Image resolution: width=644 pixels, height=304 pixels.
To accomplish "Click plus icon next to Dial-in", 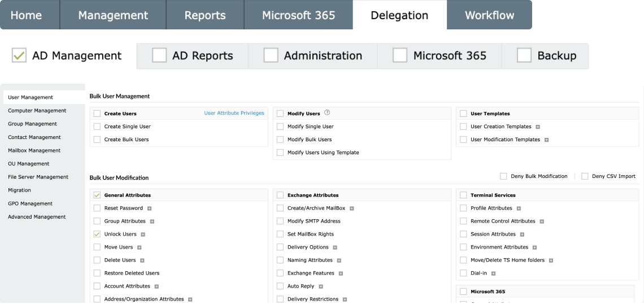I will [x=493, y=273].
